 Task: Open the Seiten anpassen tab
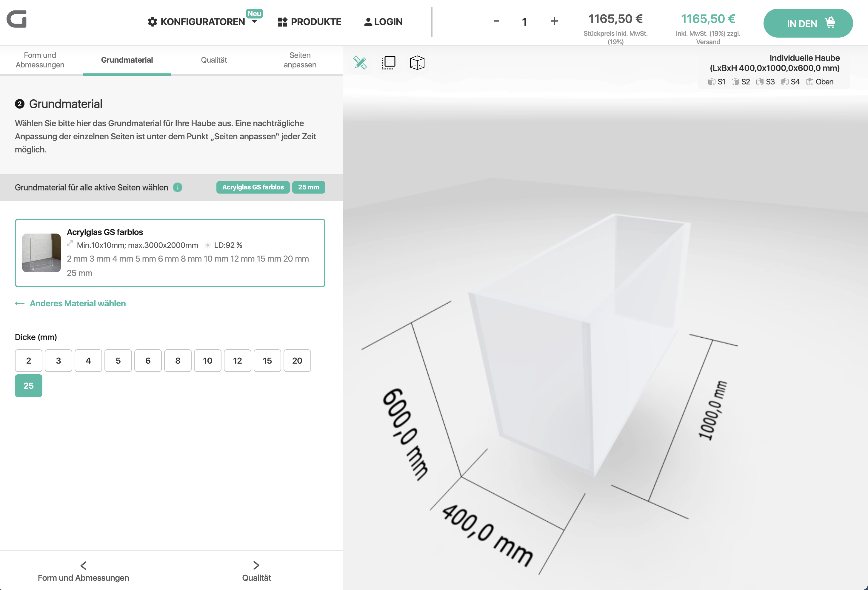[300, 60]
